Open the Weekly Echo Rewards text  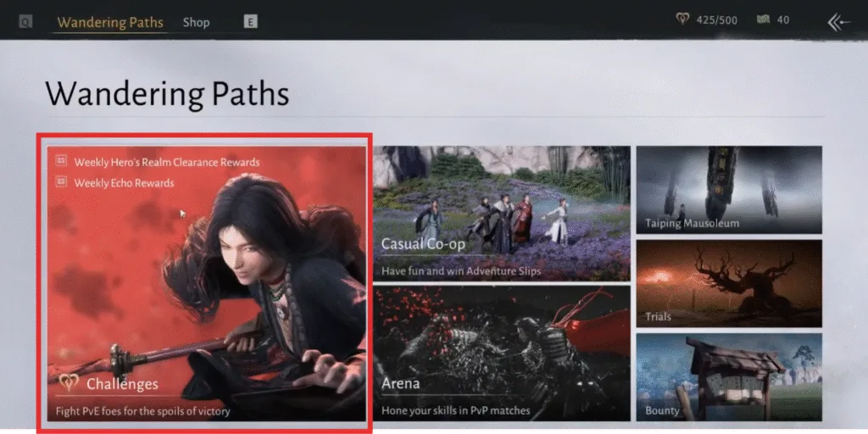124,183
